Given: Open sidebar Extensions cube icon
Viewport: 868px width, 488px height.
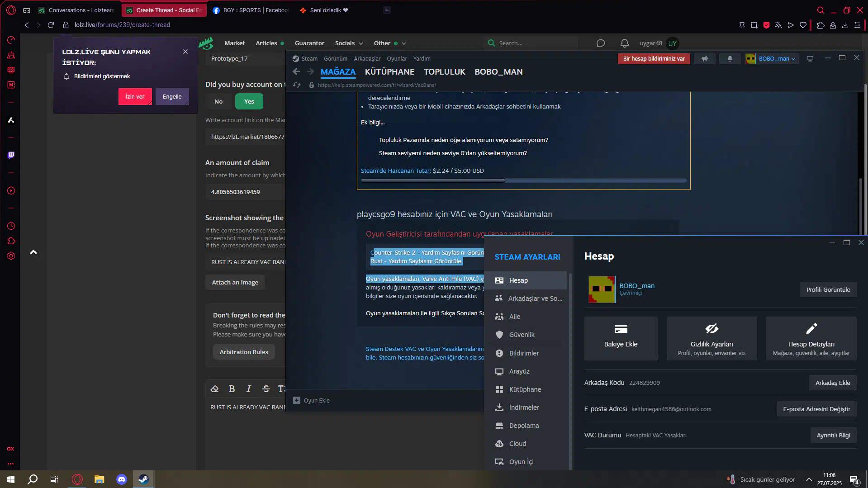Looking at the screenshot, I should coord(11,241).
